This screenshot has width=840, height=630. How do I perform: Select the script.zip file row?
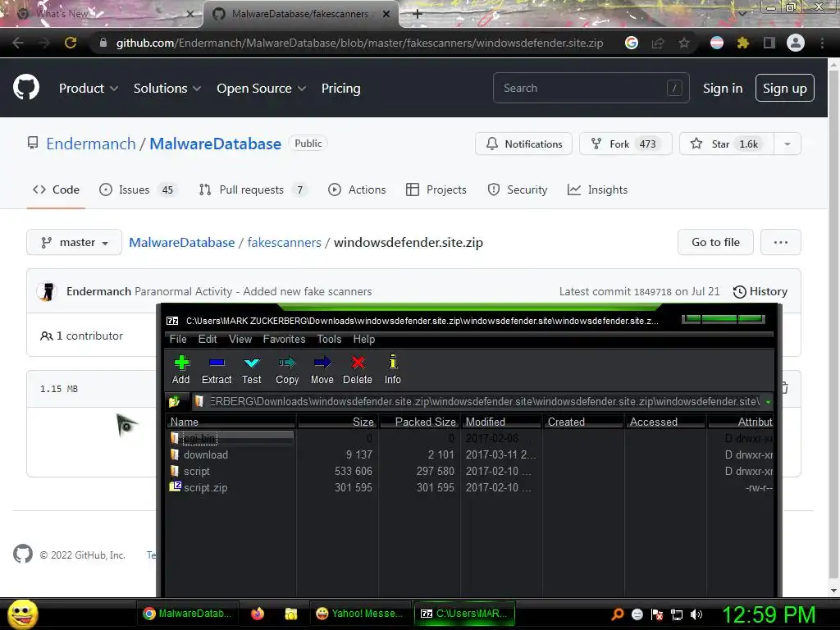469,487
